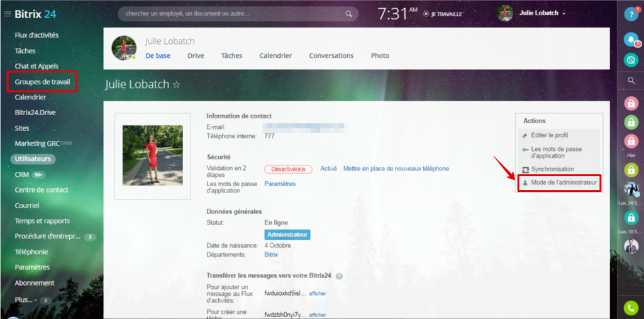
Task: Switch to the De base tab
Action: [x=158, y=55]
